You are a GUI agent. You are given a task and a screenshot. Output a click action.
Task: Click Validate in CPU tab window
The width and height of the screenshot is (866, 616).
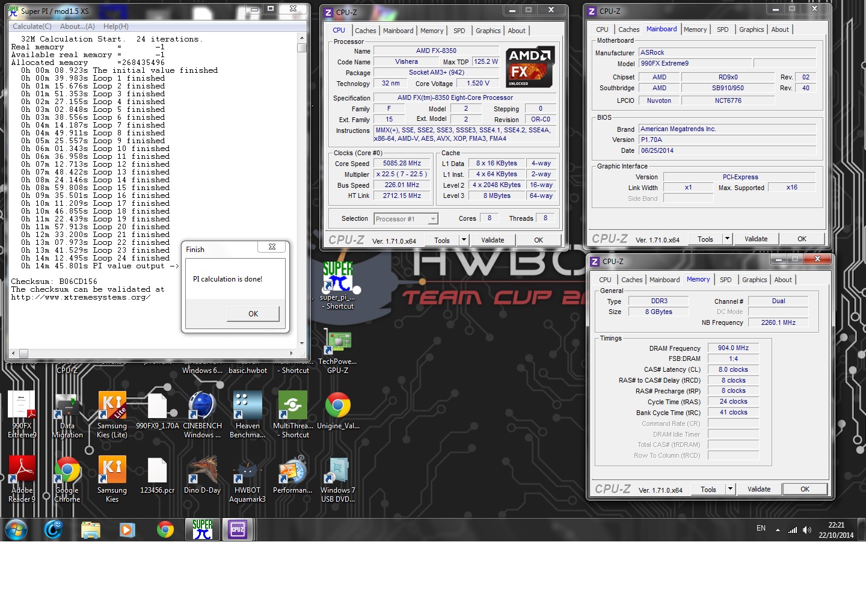[493, 239]
